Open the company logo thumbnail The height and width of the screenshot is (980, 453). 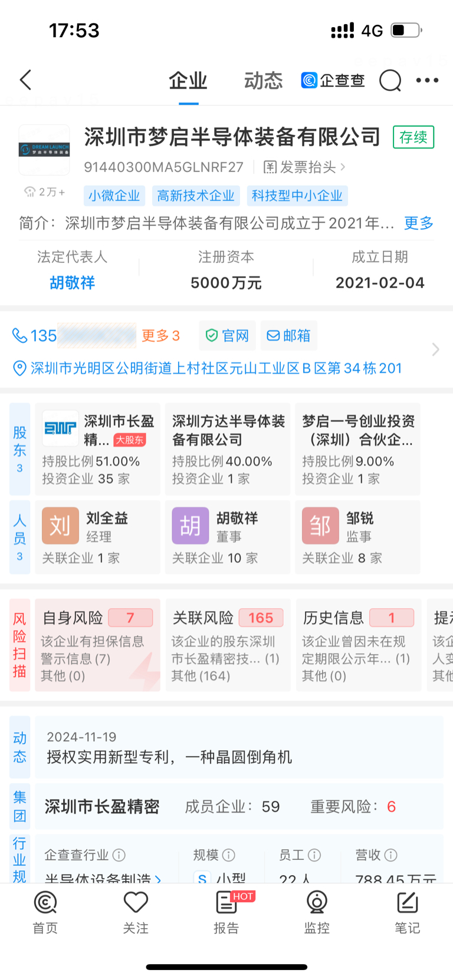point(44,150)
